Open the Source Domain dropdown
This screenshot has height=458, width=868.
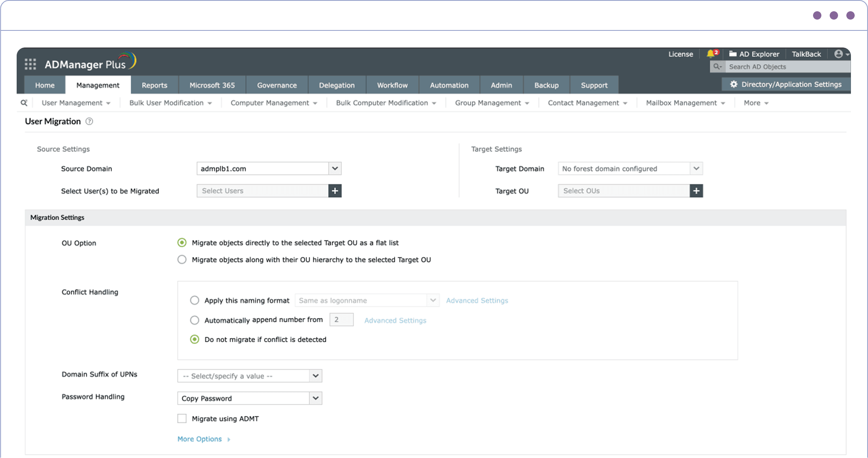pos(335,168)
